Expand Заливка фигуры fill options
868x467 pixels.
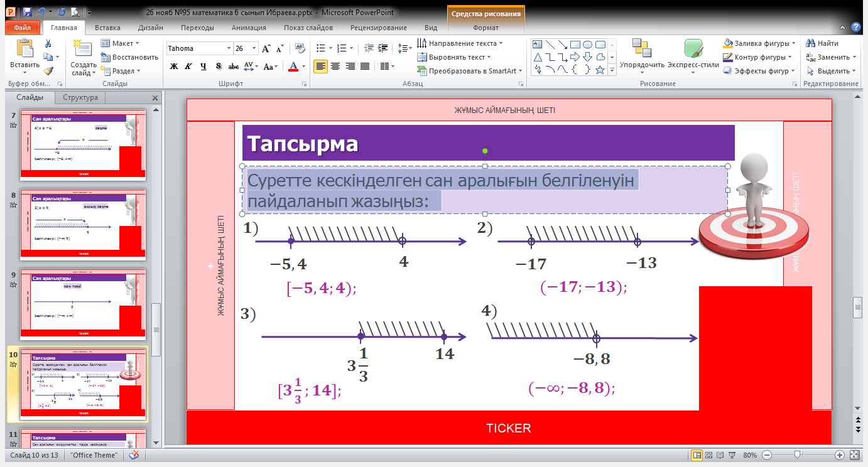pos(759,43)
